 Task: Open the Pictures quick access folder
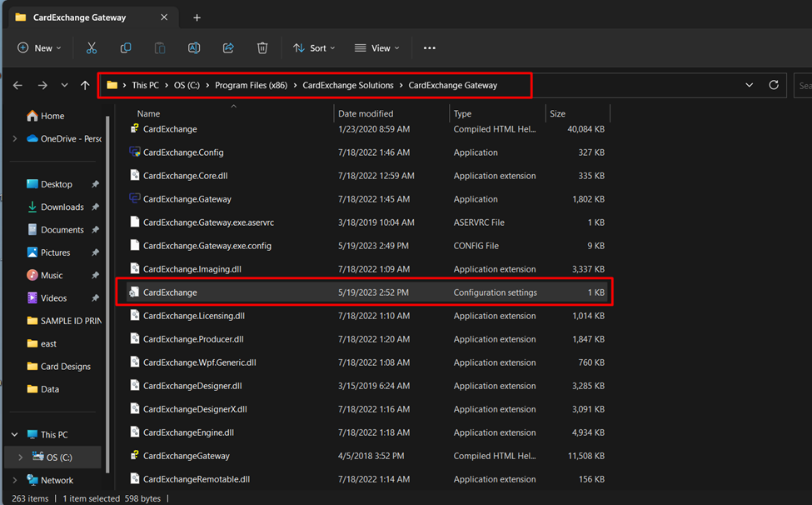coord(48,252)
